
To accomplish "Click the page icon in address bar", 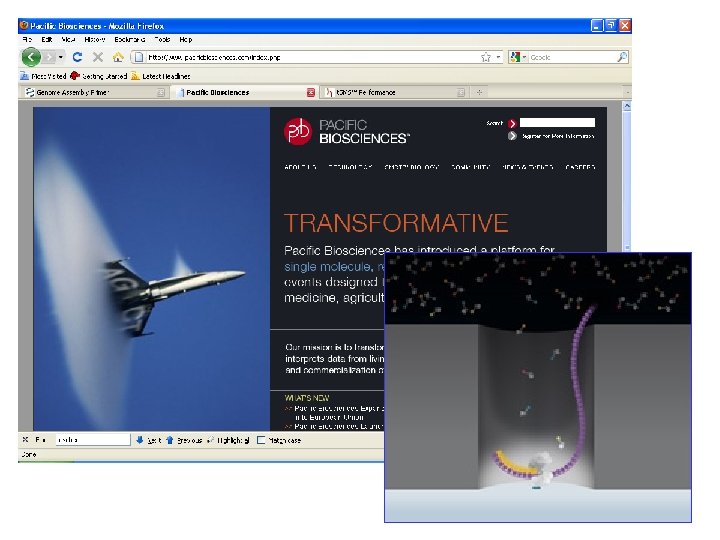I will (x=138, y=57).
